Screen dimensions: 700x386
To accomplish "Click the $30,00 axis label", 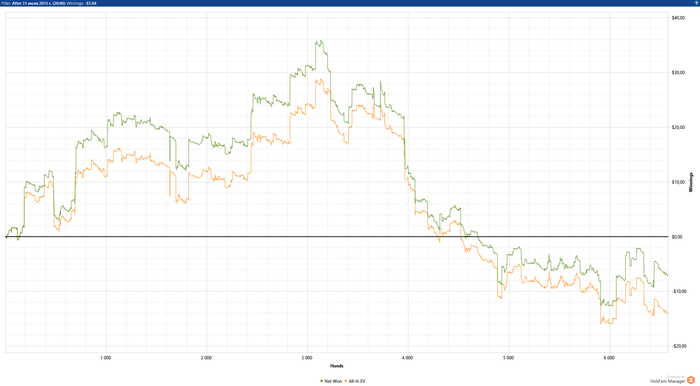I will [x=678, y=73].
